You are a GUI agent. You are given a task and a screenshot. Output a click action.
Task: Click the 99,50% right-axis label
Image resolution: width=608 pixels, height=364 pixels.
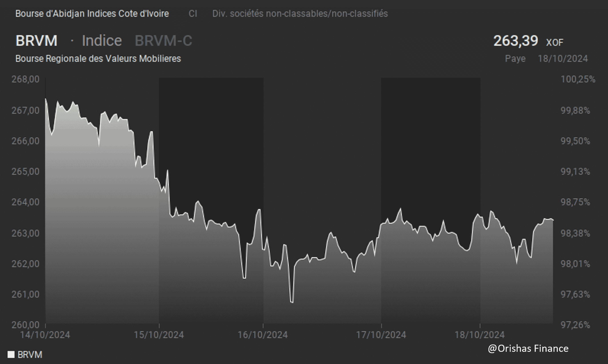pos(575,141)
